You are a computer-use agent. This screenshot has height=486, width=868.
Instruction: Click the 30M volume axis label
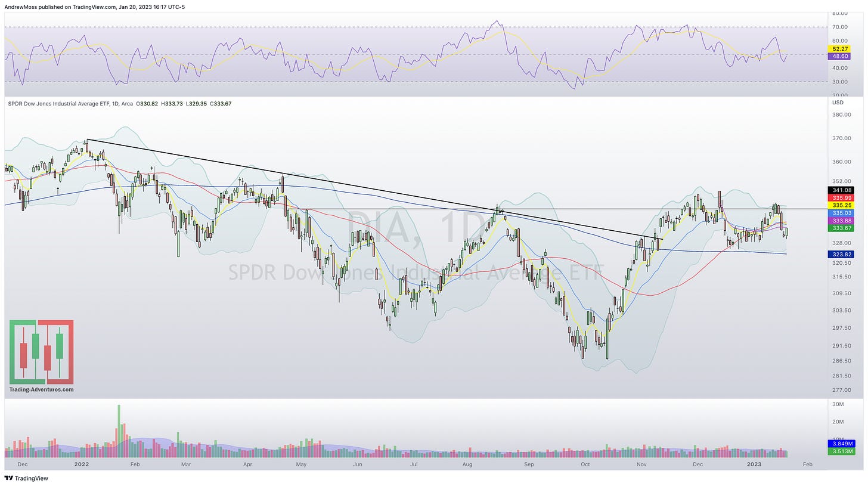point(838,404)
